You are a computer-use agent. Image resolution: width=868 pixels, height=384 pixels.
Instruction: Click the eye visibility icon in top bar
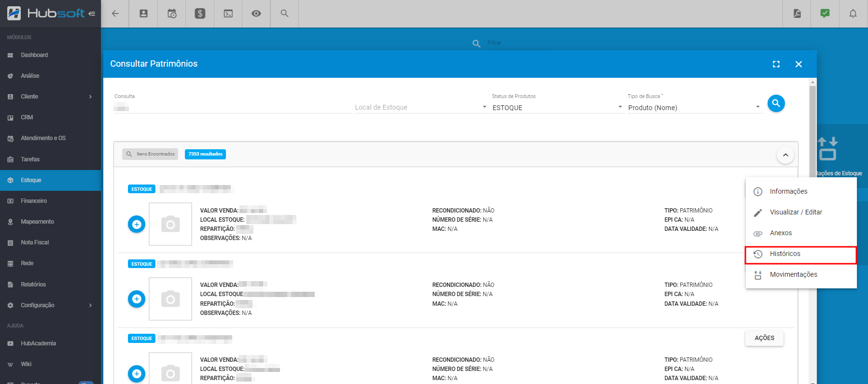pyautogui.click(x=256, y=14)
